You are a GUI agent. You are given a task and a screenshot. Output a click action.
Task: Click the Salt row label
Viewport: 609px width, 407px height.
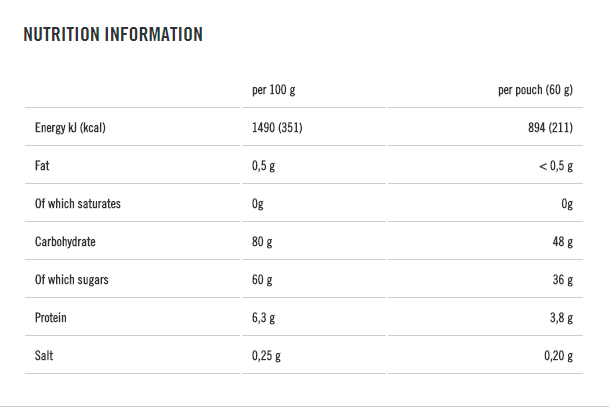coord(44,356)
